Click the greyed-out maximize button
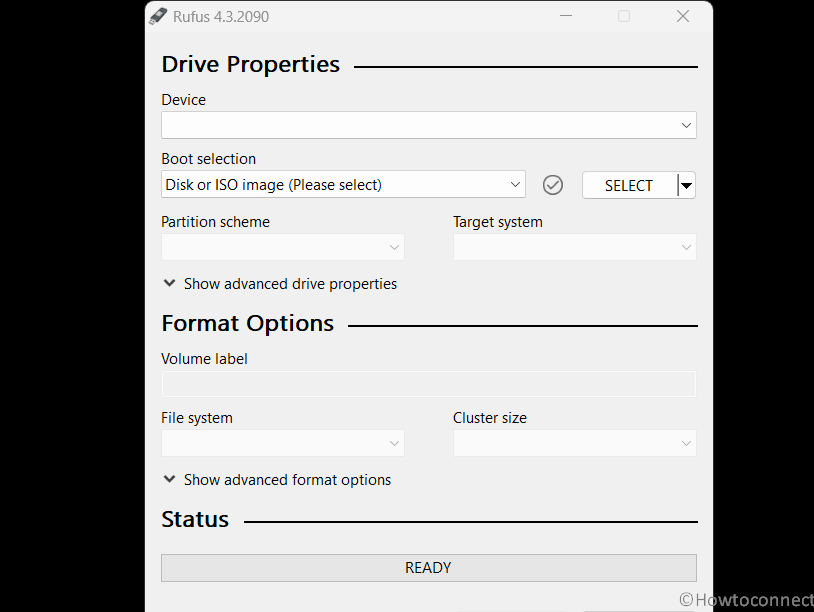 point(624,16)
